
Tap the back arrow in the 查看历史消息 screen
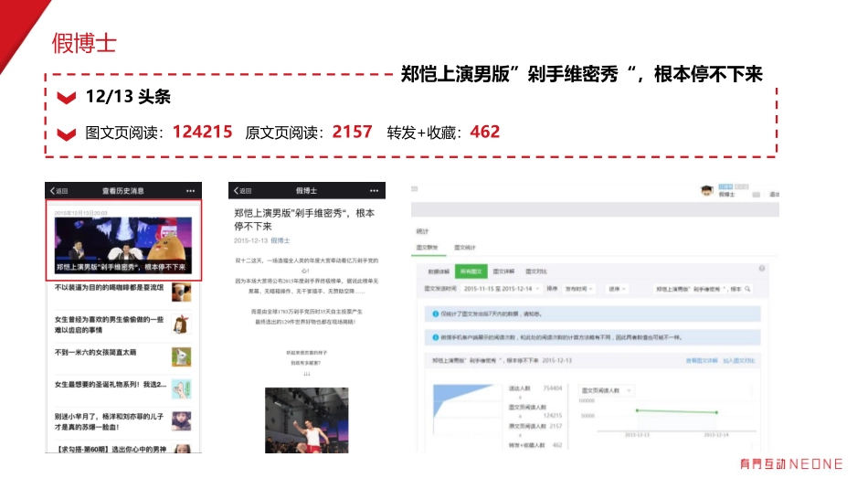pos(53,190)
